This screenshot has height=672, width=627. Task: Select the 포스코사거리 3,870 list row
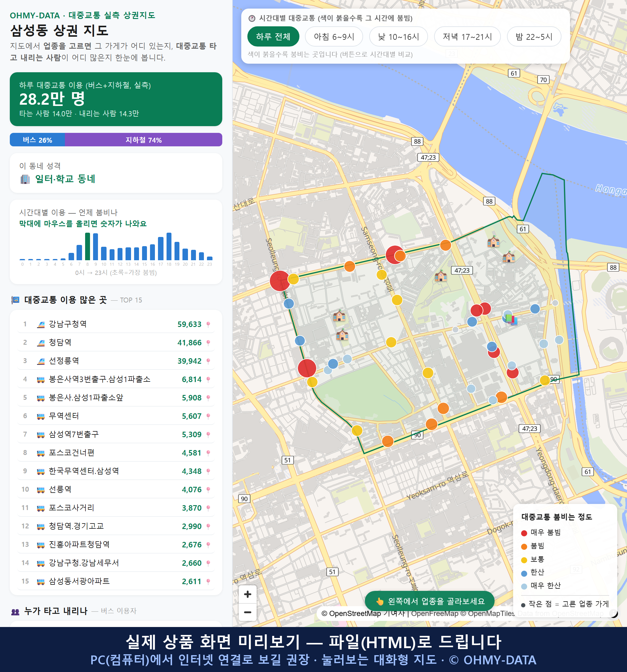coord(116,508)
